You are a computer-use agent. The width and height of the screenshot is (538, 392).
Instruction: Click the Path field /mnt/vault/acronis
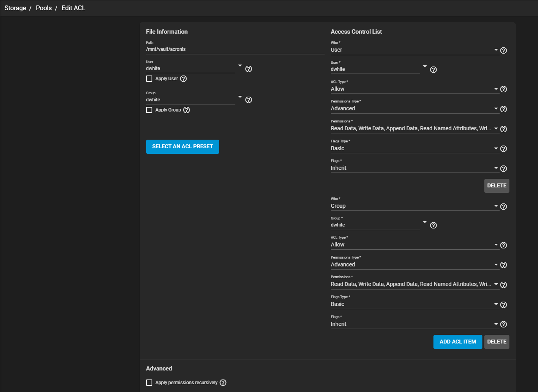click(235, 50)
